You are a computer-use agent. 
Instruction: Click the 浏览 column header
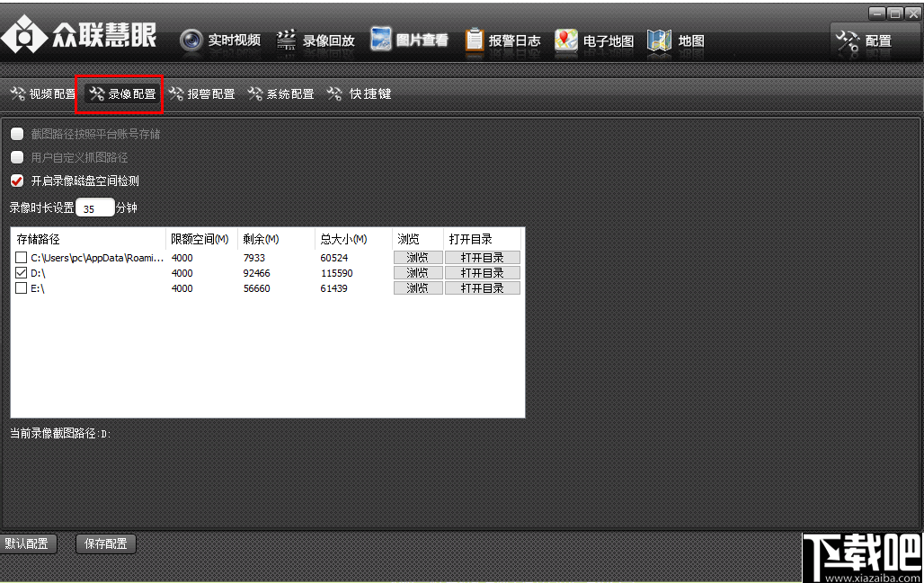[x=418, y=239]
